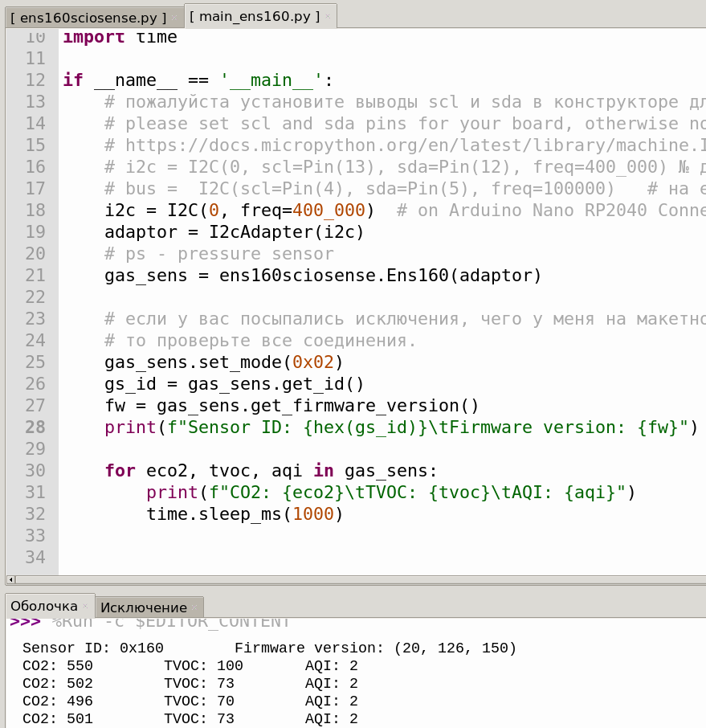Viewport: 706px width, 728px height.
Task: Close the Исключение panel tab
Action: [194, 607]
